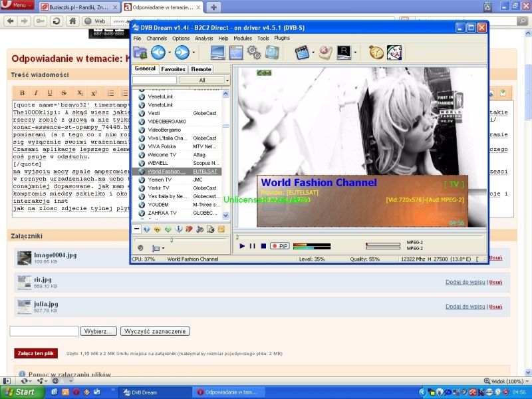Click the window view icon beside the monitor
The height and width of the screenshot is (399, 532).
coord(236,53)
